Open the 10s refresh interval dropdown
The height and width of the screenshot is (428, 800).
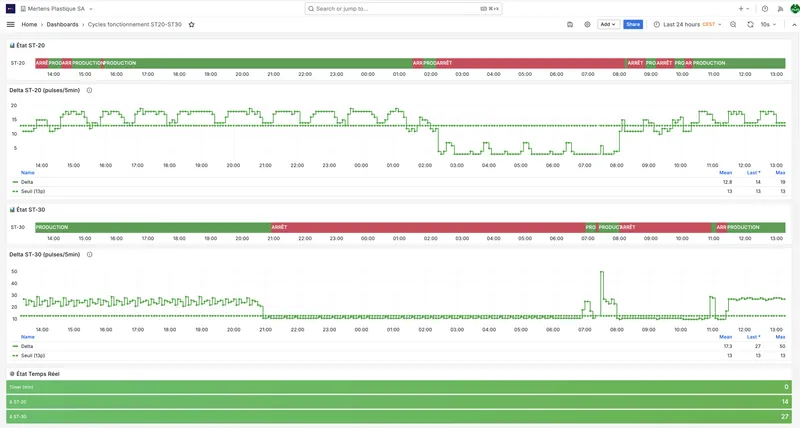pyautogui.click(x=768, y=24)
